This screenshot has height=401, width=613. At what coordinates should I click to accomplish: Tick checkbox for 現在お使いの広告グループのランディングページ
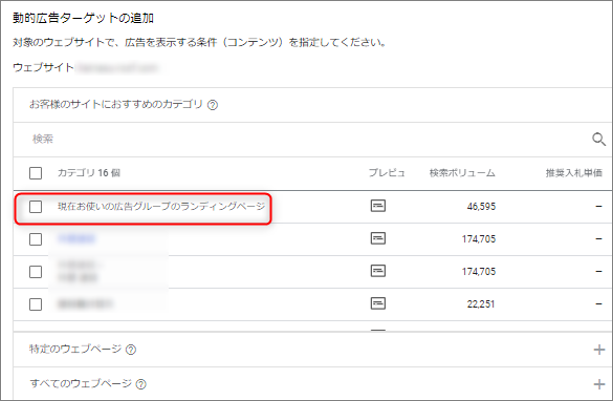[36, 207]
